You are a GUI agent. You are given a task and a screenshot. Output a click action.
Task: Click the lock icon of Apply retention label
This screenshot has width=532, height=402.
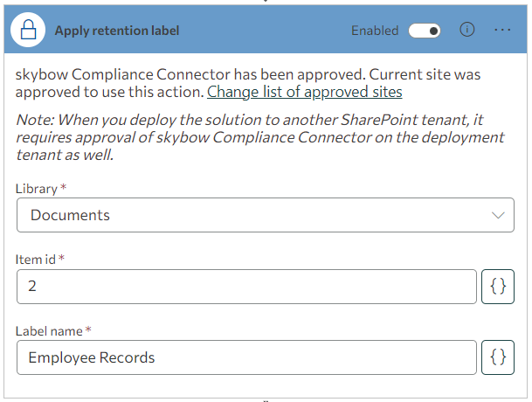(x=28, y=30)
